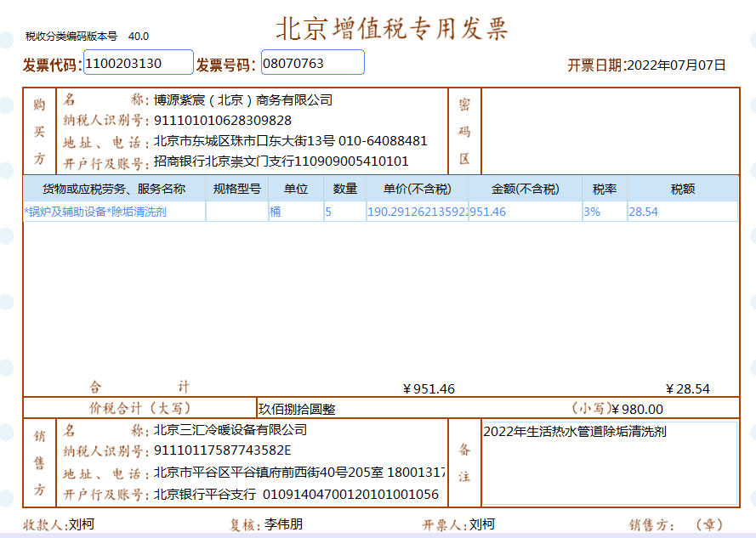
Task: Click the 发票号码 input field
Action: (312, 62)
